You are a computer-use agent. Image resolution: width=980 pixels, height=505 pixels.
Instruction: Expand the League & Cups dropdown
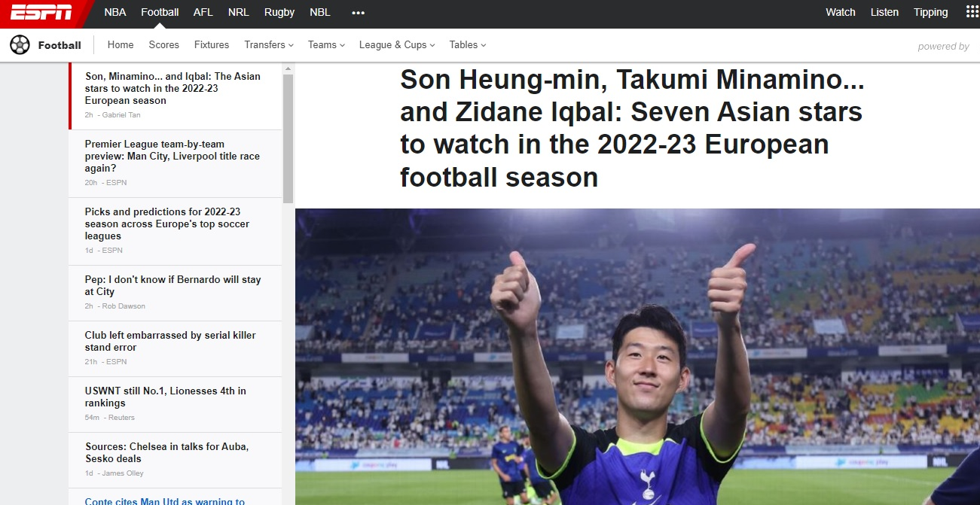pos(398,45)
